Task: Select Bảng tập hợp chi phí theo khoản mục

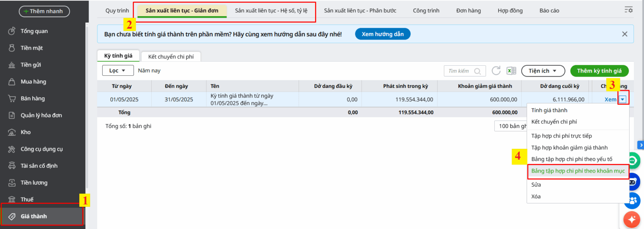Action: pos(578,171)
